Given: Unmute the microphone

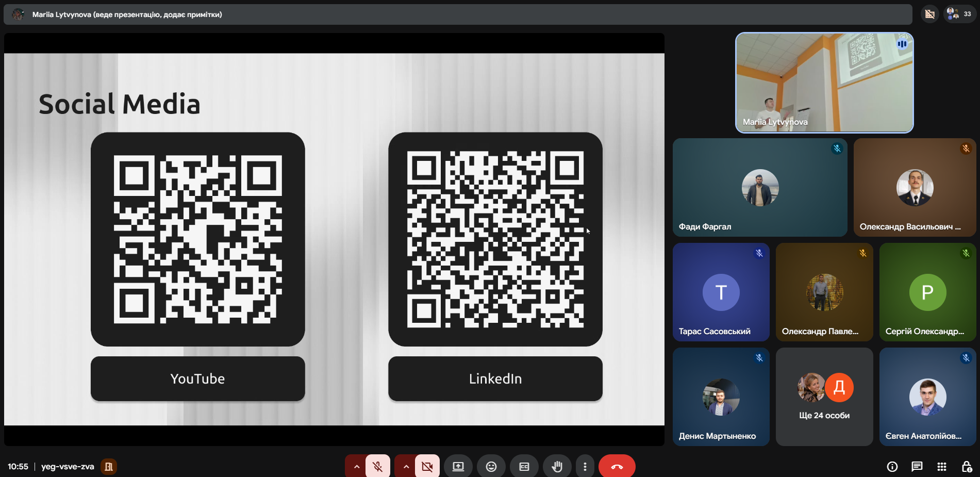Looking at the screenshot, I should click(x=378, y=467).
